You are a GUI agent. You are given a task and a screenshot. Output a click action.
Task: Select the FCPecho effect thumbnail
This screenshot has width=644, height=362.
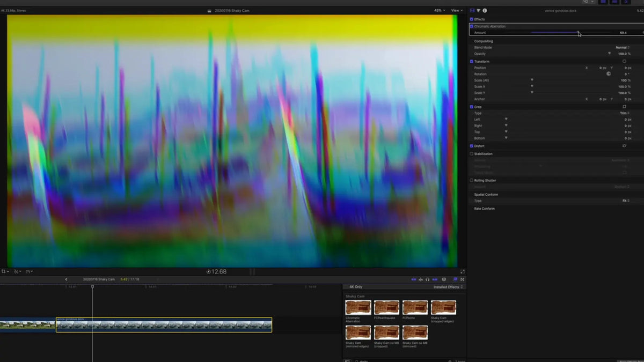click(x=415, y=307)
